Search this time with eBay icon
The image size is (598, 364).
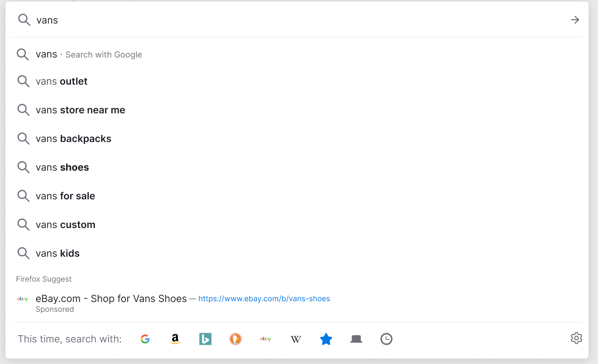pos(266,339)
